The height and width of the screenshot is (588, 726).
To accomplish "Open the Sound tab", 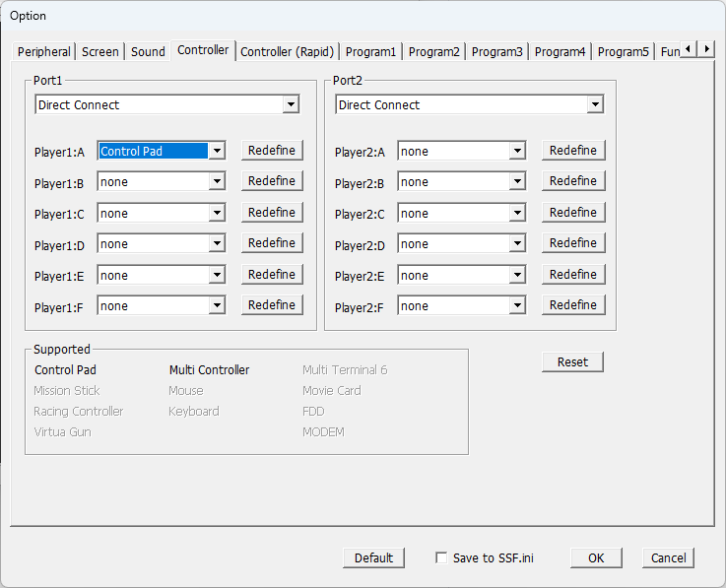I will [148, 51].
